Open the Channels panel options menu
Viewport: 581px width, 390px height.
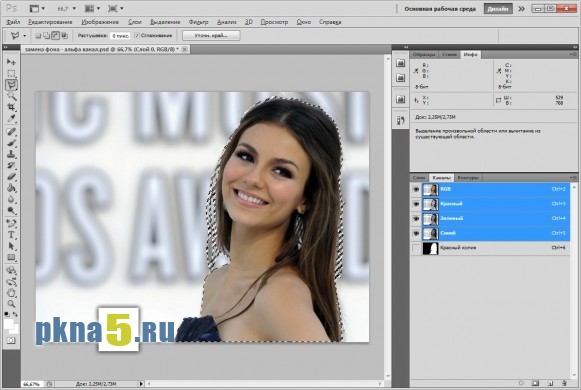point(573,177)
